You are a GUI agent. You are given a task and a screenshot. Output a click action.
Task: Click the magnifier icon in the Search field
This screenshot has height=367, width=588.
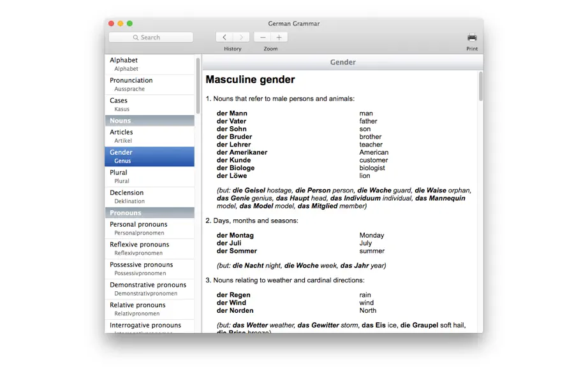pyautogui.click(x=136, y=38)
